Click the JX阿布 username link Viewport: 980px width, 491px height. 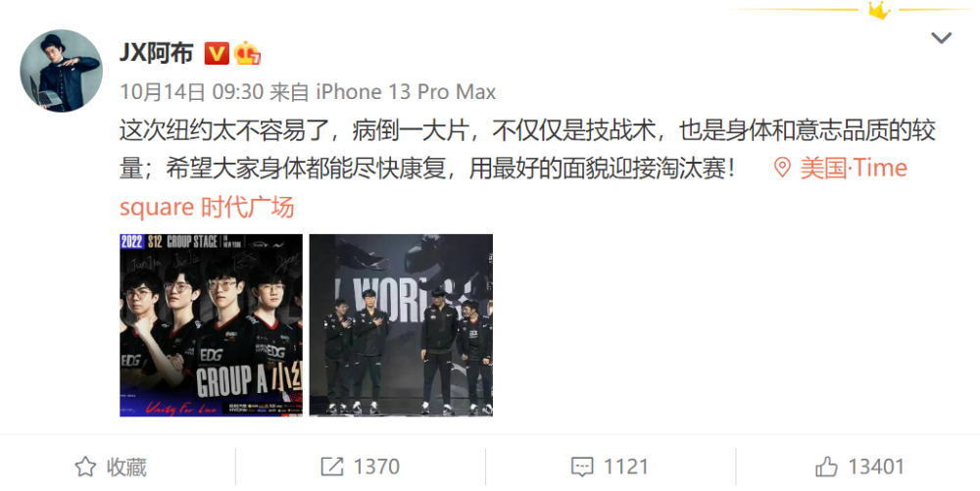pyautogui.click(x=156, y=53)
